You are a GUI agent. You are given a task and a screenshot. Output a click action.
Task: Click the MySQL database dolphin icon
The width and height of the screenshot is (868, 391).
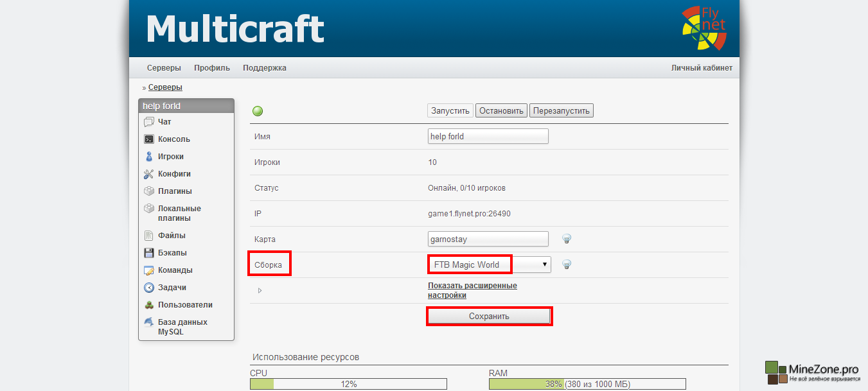pyautogui.click(x=149, y=322)
